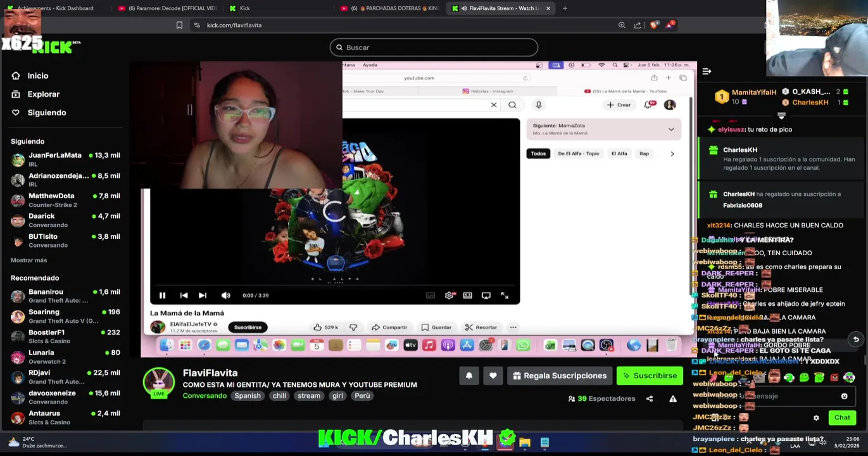
Task: Click Spanish stream tag
Action: [x=248, y=395]
